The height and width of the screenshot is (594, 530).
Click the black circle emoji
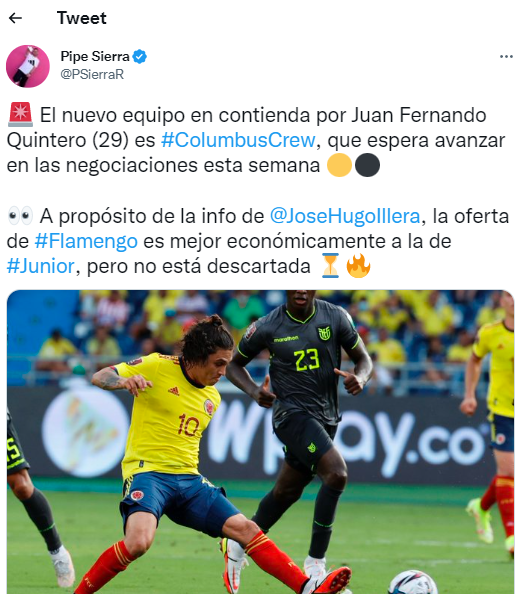tap(367, 165)
